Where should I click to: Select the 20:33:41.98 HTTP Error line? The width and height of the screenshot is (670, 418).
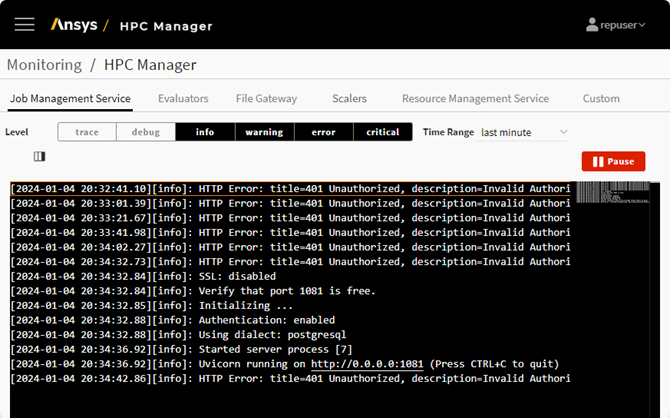tap(290, 233)
